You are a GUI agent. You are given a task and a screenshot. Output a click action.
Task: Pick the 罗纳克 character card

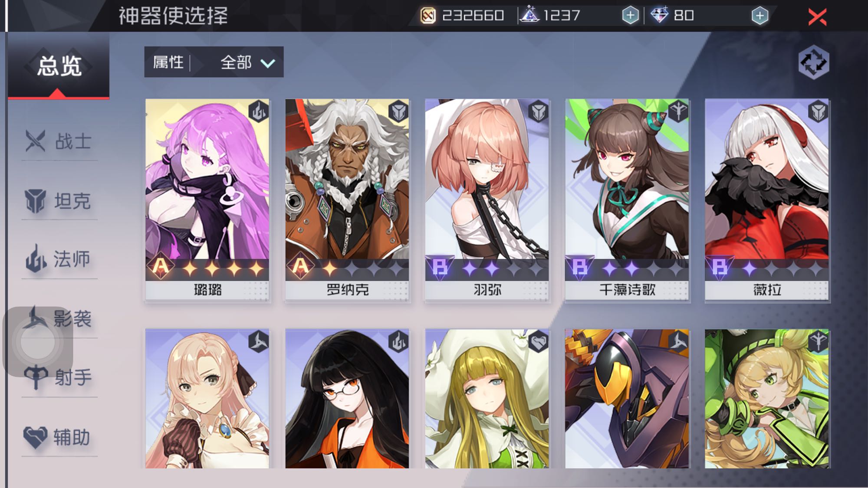[347, 200]
